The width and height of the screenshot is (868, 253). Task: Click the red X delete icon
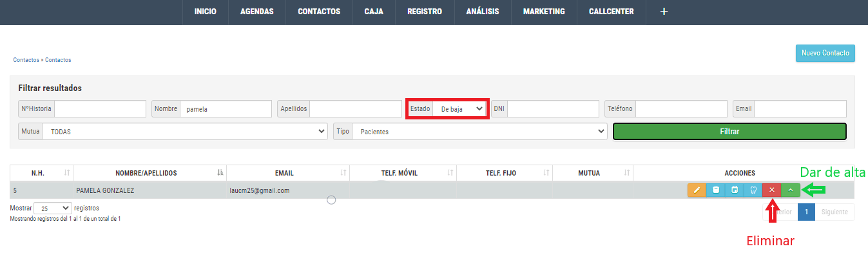tap(771, 190)
